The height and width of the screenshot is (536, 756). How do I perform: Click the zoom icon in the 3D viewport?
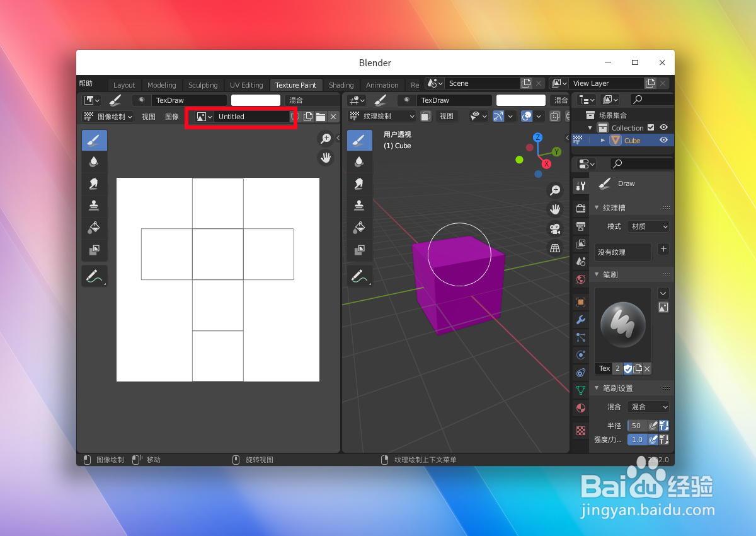tap(555, 190)
